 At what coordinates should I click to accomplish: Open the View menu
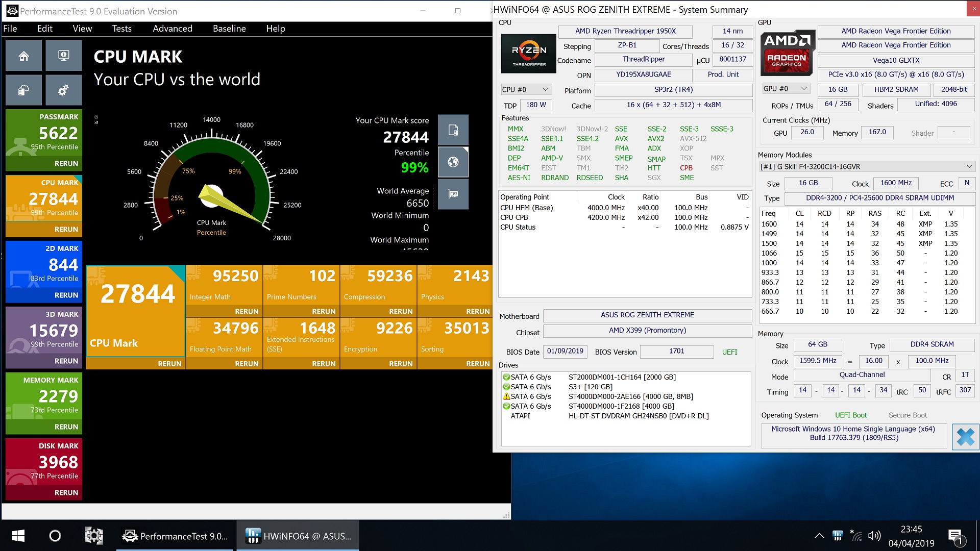click(x=82, y=29)
